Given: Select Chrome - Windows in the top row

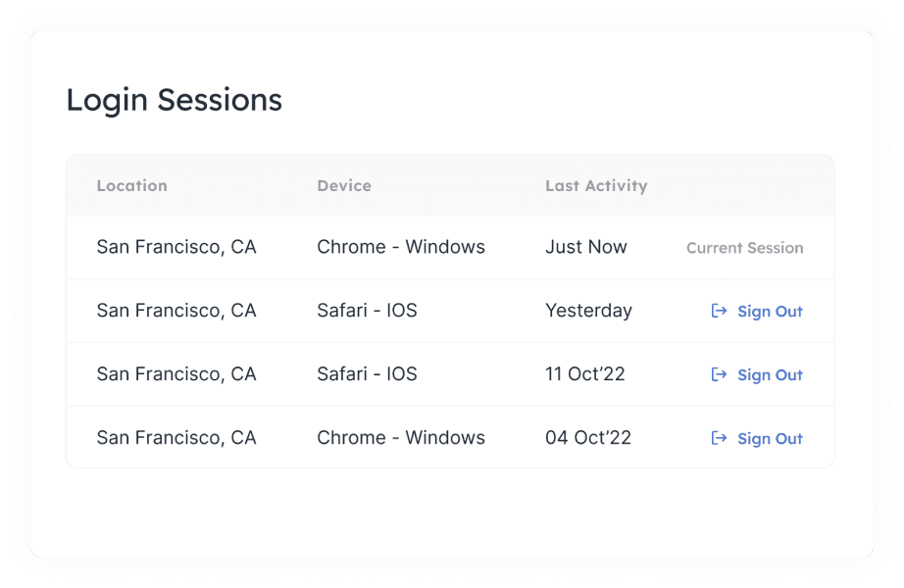Looking at the screenshot, I should (400, 247).
